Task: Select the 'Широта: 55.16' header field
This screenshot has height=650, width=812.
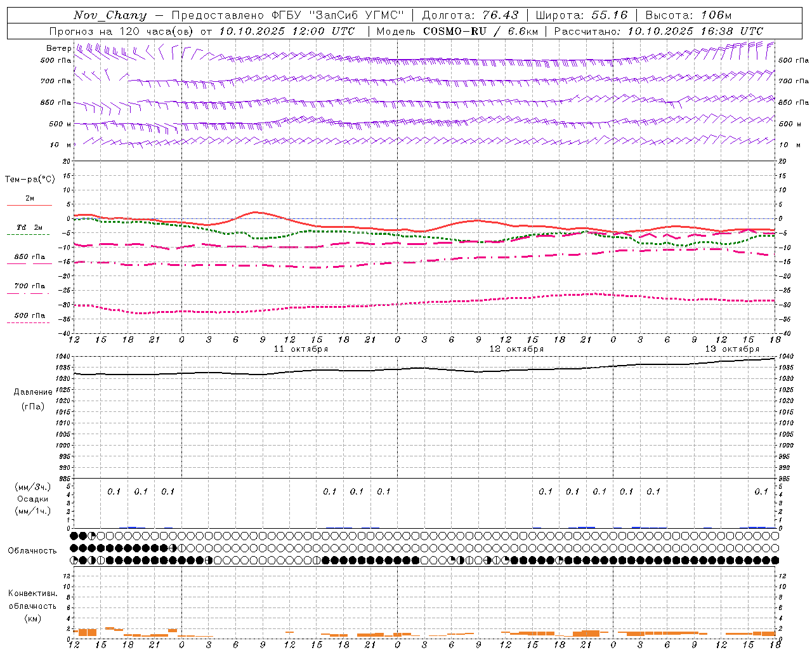Action: pyautogui.click(x=582, y=15)
